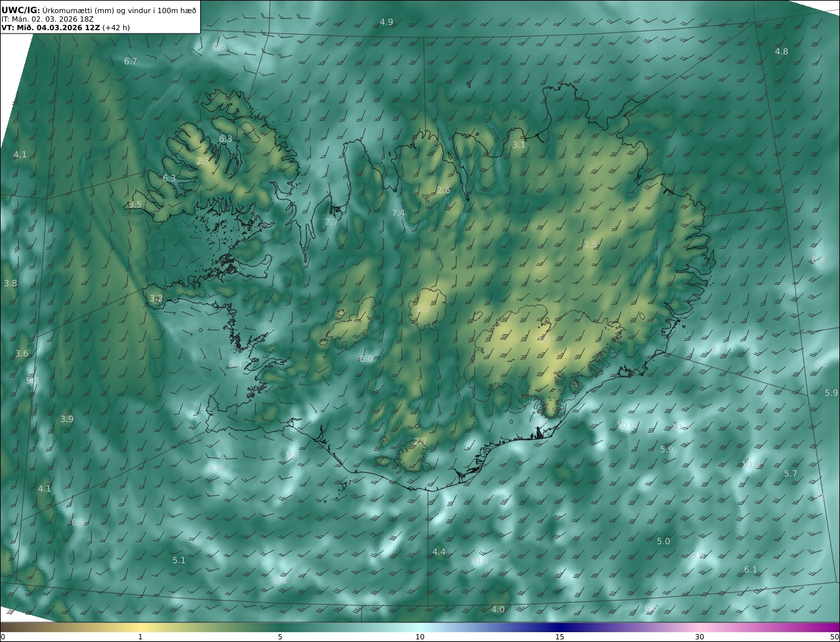This screenshot has width=840, height=642.
Task: Click the map value 8.0
Action: point(366,359)
